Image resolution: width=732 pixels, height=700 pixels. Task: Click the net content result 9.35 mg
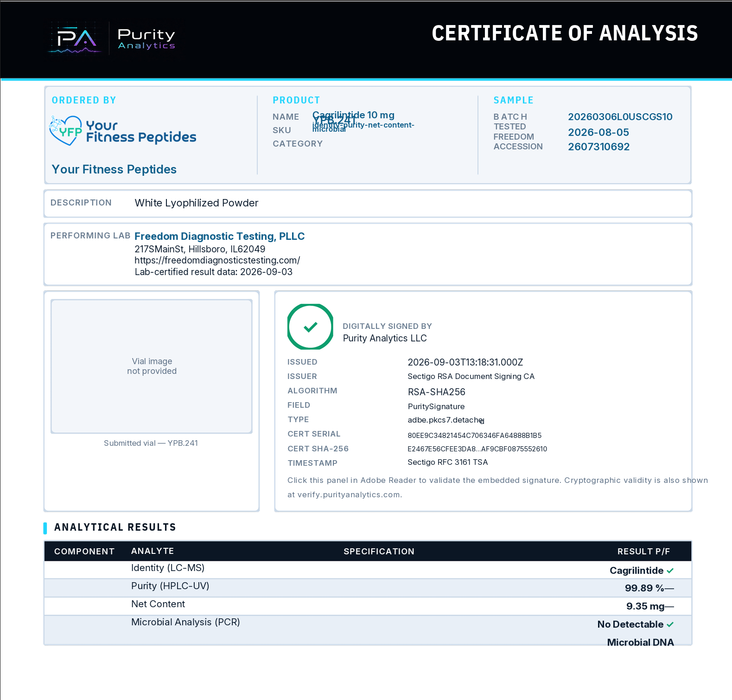pyautogui.click(x=645, y=606)
